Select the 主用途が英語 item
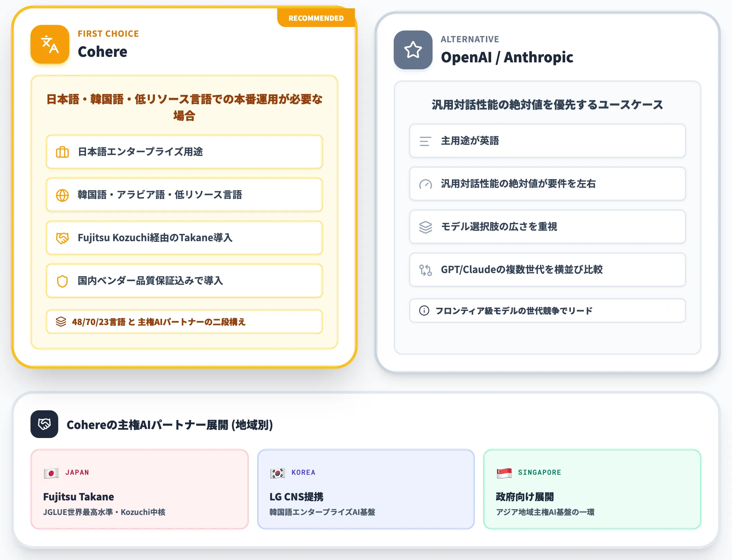The width and height of the screenshot is (732, 560). pyautogui.click(x=548, y=141)
